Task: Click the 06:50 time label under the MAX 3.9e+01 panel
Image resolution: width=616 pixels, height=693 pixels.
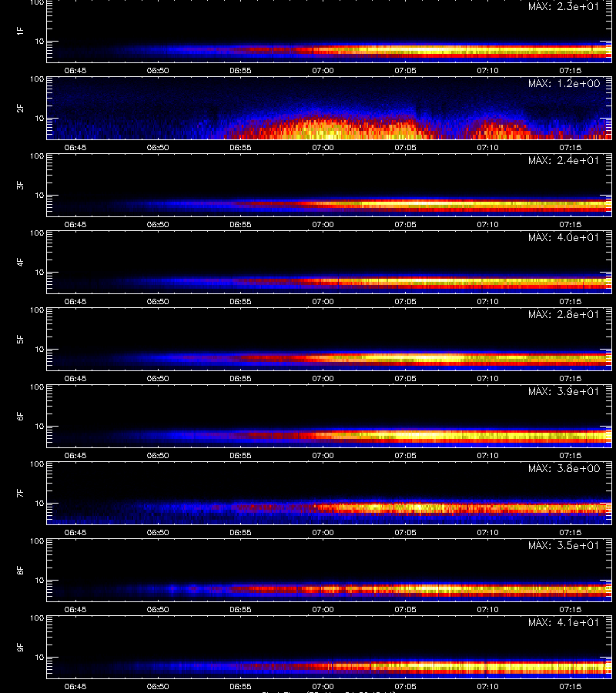Action: [x=158, y=456]
